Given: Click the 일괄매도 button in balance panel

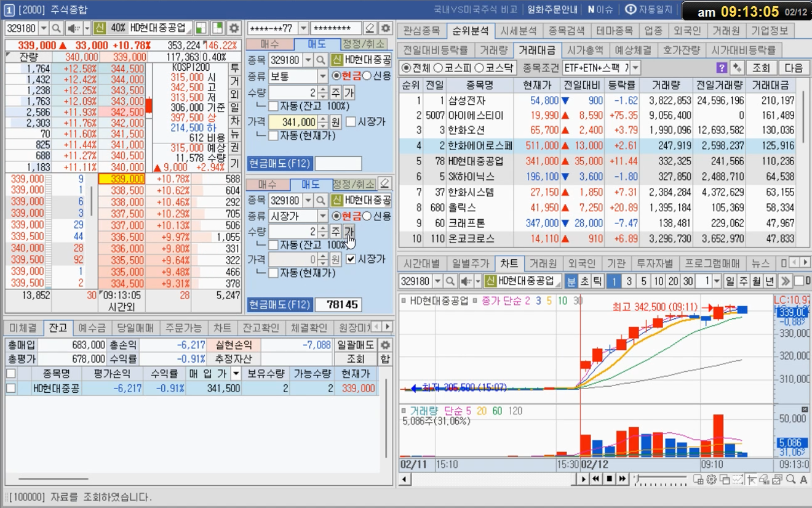Looking at the screenshot, I should (x=356, y=345).
